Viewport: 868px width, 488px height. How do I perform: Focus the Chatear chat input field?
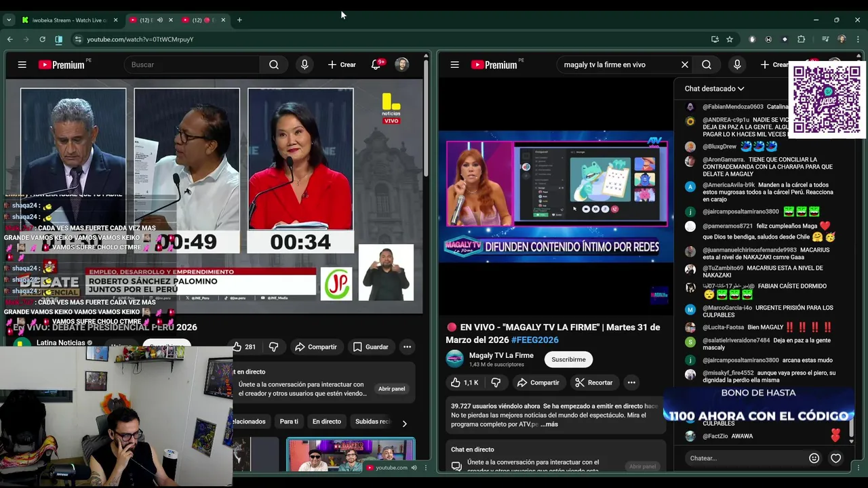[x=745, y=458]
